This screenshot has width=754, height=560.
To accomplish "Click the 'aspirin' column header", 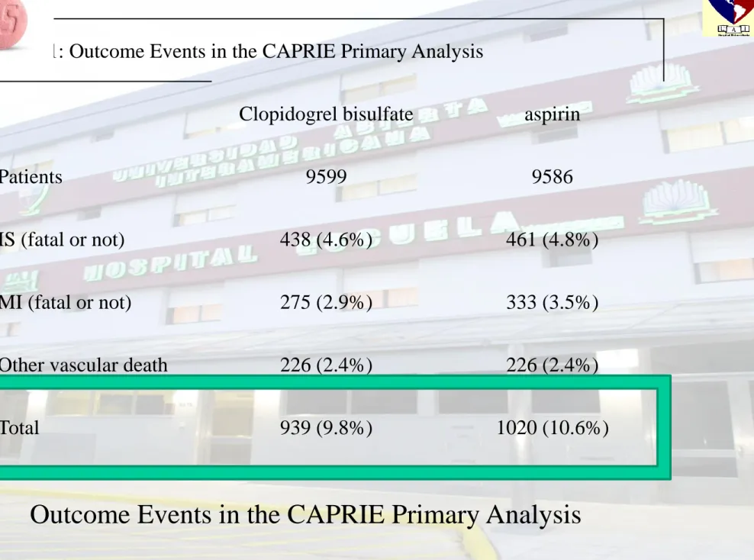I will click(x=552, y=115).
